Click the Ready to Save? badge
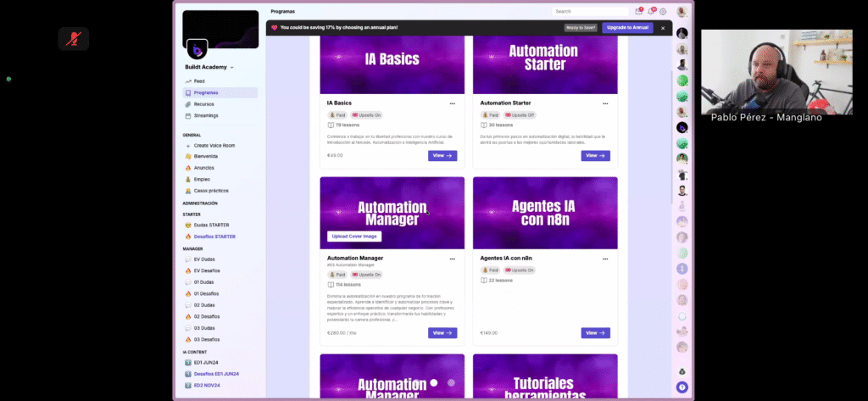 [581, 28]
